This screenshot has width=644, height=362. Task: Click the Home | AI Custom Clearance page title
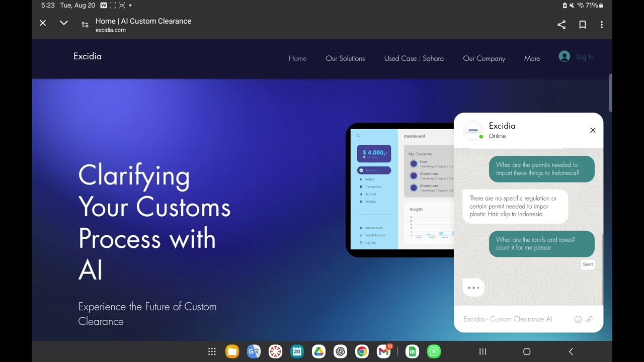(143, 21)
